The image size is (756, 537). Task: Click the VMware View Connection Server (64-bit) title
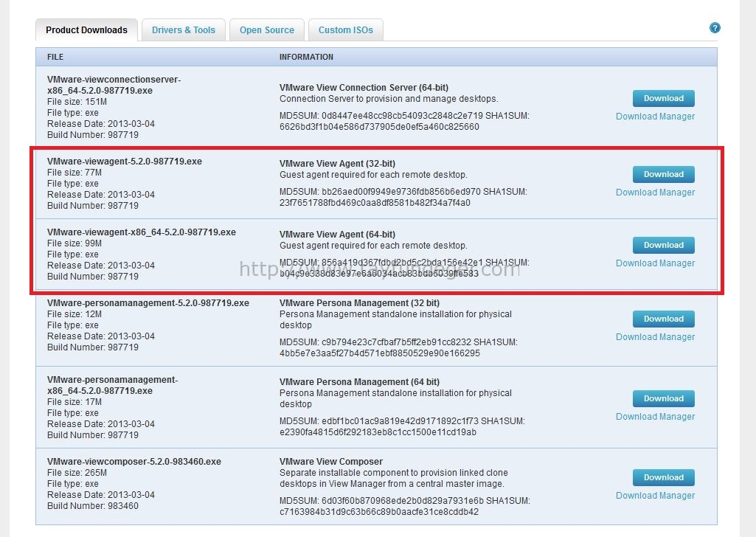pos(364,88)
